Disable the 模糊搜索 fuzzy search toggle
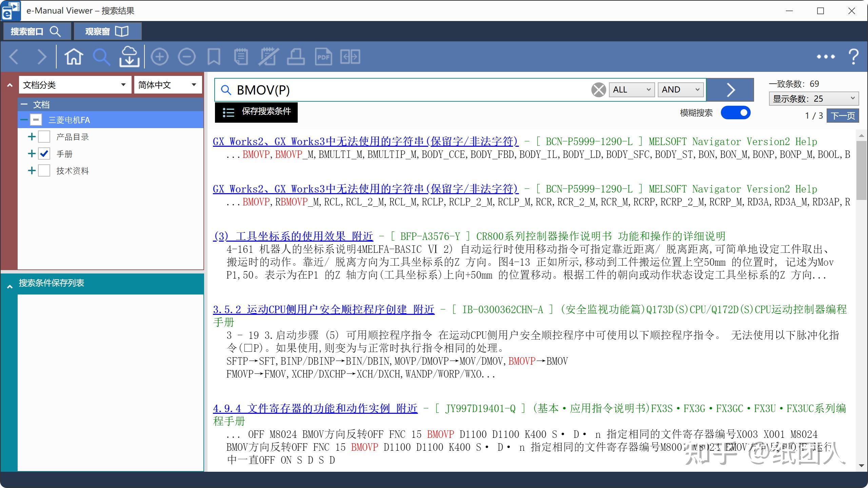The image size is (868, 488). [736, 113]
